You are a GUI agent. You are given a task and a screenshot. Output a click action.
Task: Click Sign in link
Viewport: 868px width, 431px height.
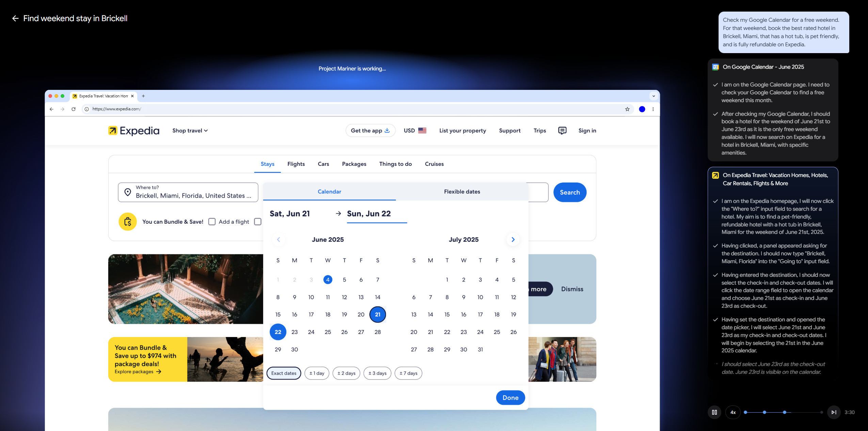coord(587,131)
